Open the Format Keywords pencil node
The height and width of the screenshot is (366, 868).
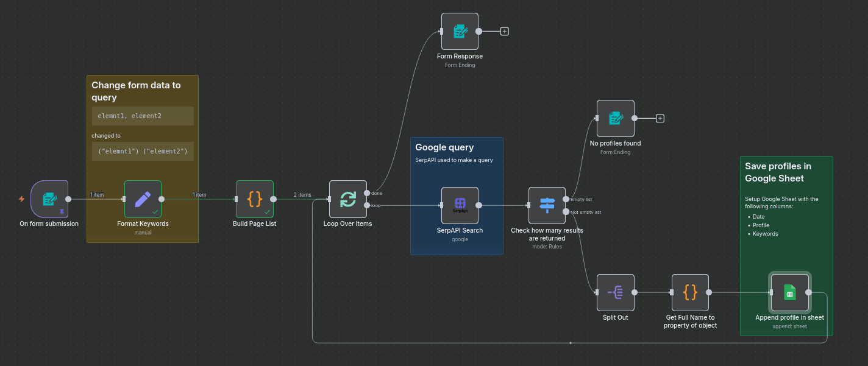pyautogui.click(x=143, y=199)
